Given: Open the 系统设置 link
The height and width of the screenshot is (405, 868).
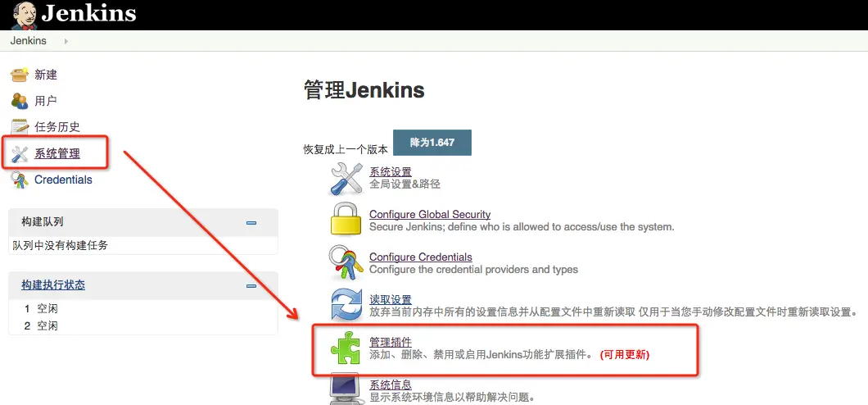Looking at the screenshot, I should click(391, 171).
